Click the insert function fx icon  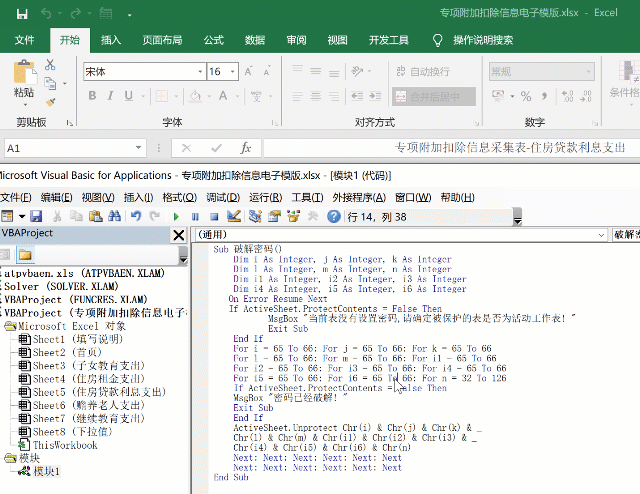(x=245, y=148)
